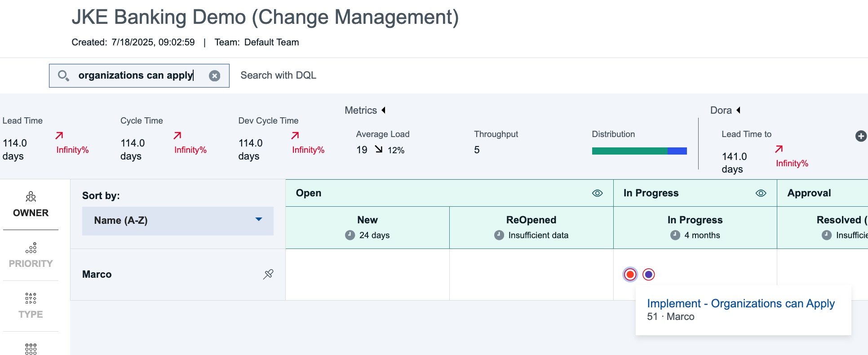Click the '51 · Marco' tooltip text
Screen dimensions: 868x355
click(671, 317)
